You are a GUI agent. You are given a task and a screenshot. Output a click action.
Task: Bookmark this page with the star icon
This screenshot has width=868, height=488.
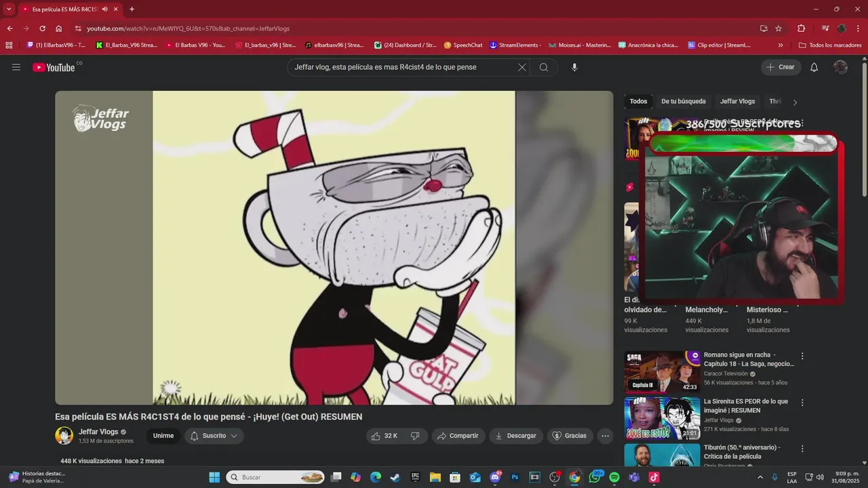(778, 28)
